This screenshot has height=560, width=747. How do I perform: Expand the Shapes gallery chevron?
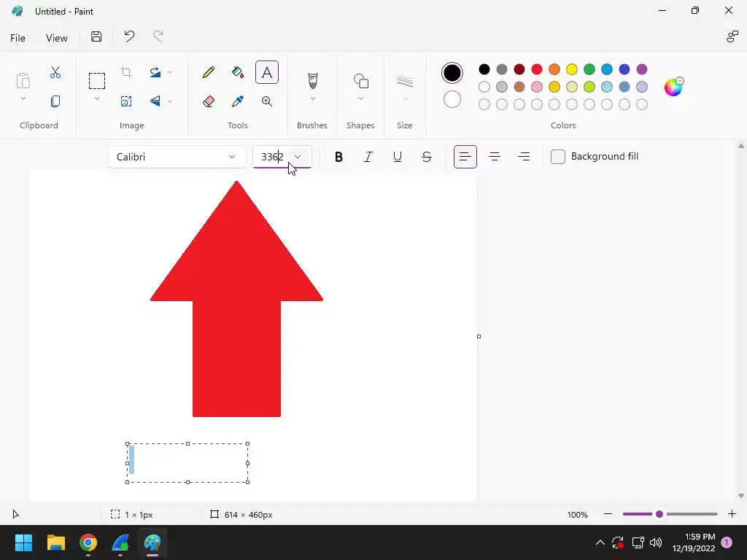[x=360, y=98]
